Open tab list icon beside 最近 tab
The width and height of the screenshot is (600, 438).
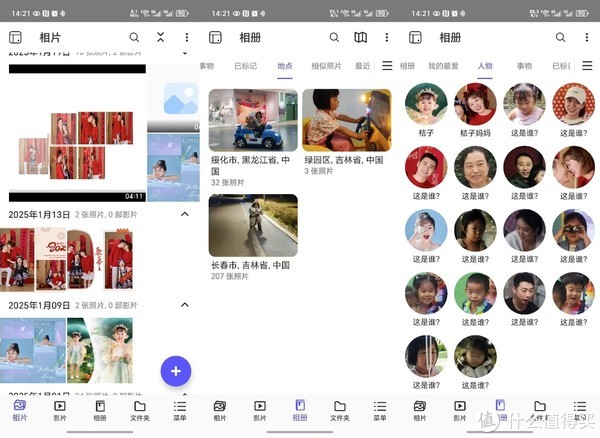tap(387, 66)
